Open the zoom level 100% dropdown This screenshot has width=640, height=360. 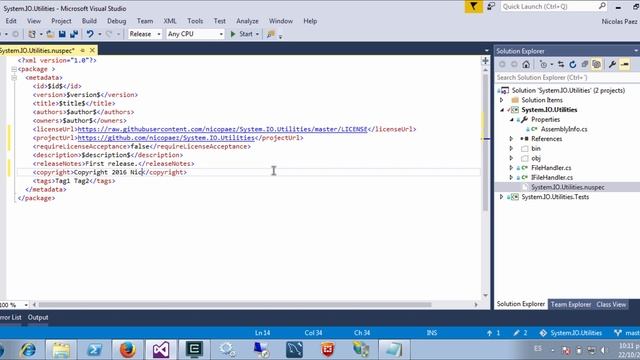(x=26, y=305)
